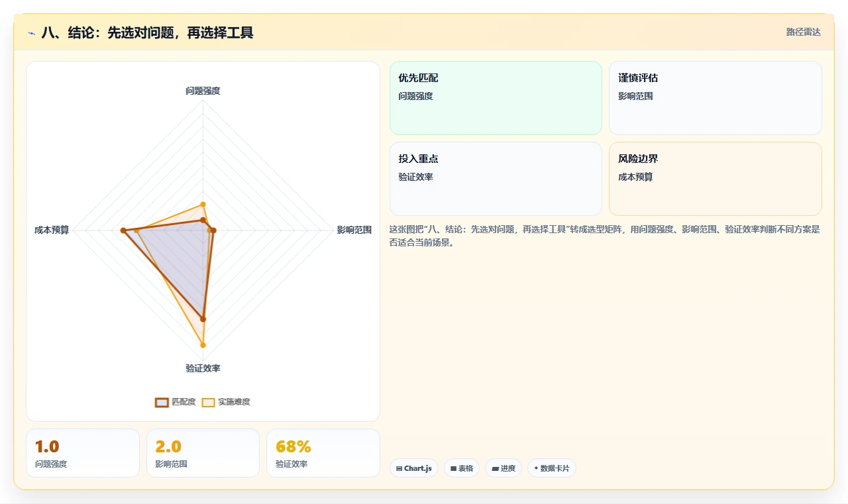Select the 进度 tag
Image resolution: width=848 pixels, height=504 pixels.
point(503,468)
